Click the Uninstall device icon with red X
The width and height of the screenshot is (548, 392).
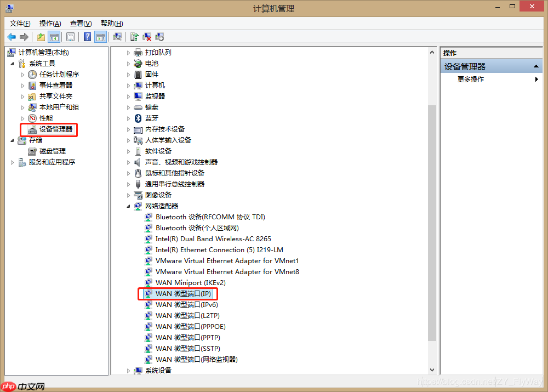pos(146,36)
